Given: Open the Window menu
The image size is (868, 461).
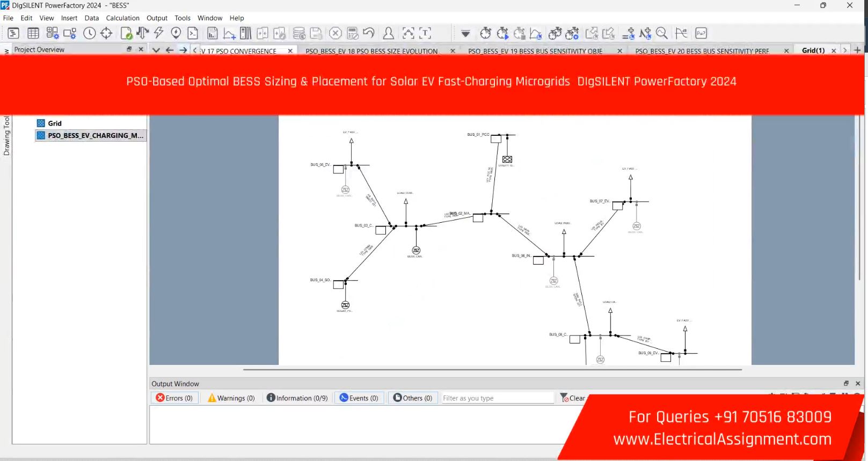Looking at the screenshot, I should click(210, 18).
